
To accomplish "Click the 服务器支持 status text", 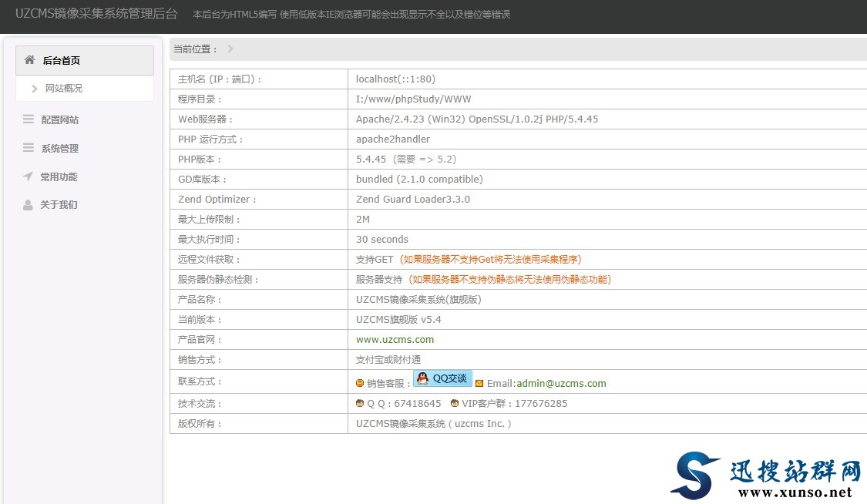I will tap(379, 279).
